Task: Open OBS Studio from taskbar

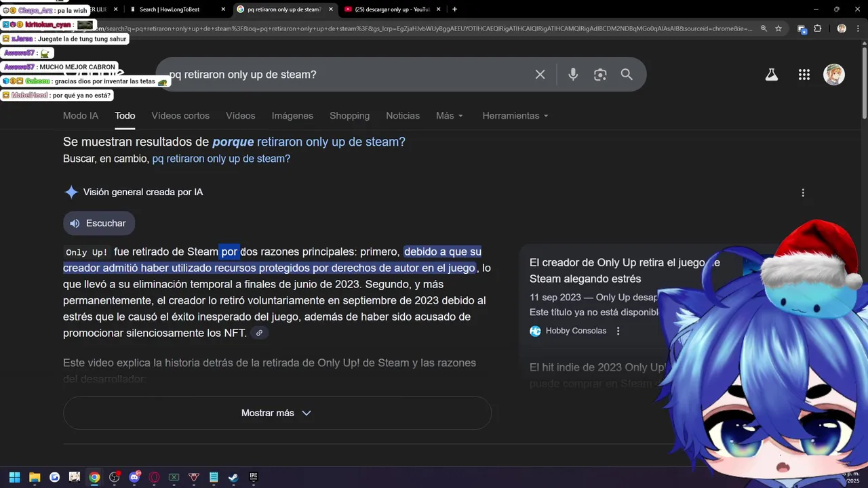Action: point(115,477)
